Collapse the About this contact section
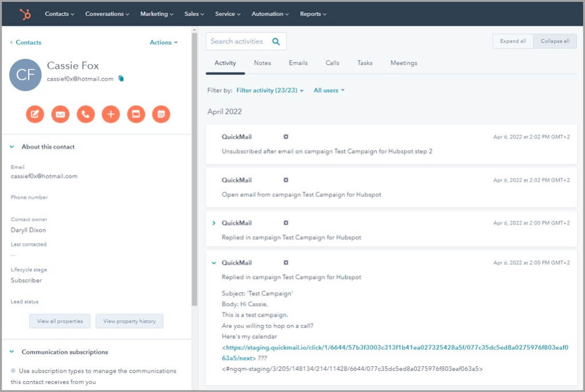 tap(12, 147)
